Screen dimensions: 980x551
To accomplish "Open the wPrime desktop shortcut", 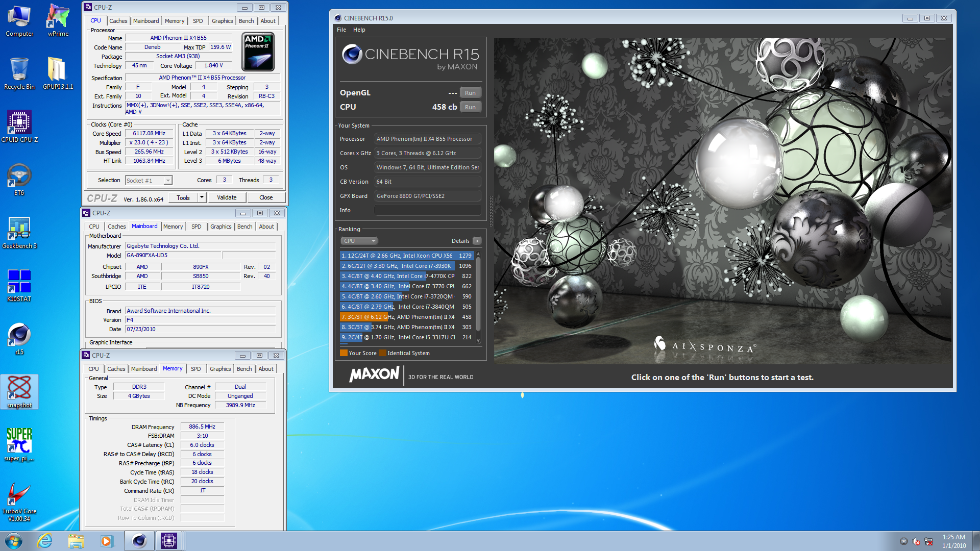I will click(58, 21).
